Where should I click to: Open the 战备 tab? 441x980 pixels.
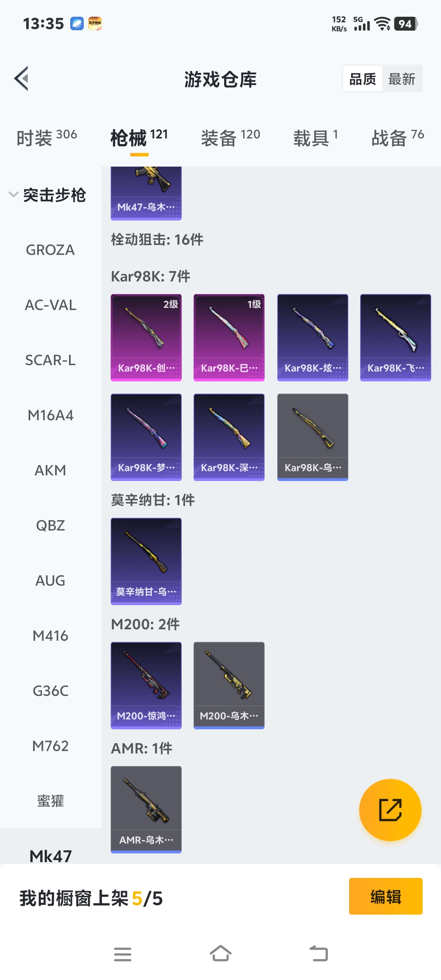point(397,138)
